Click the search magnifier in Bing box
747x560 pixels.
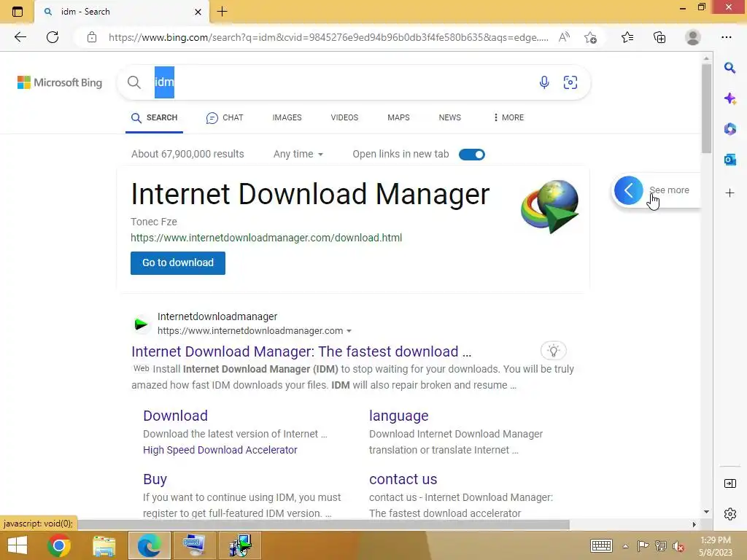[x=134, y=82]
